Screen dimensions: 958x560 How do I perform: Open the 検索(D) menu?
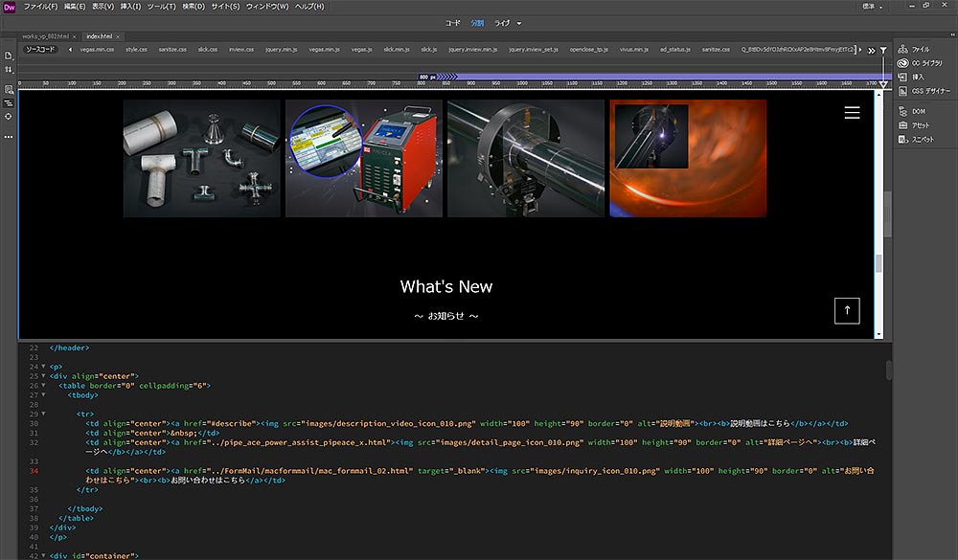pos(194,6)
